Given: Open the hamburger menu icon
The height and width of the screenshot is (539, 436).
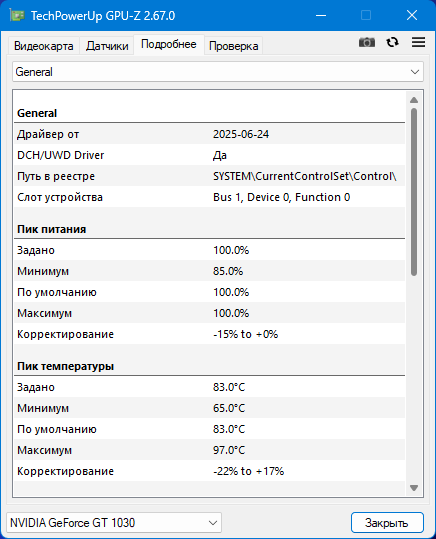Looking at the screenshot, I should point(418,42).
